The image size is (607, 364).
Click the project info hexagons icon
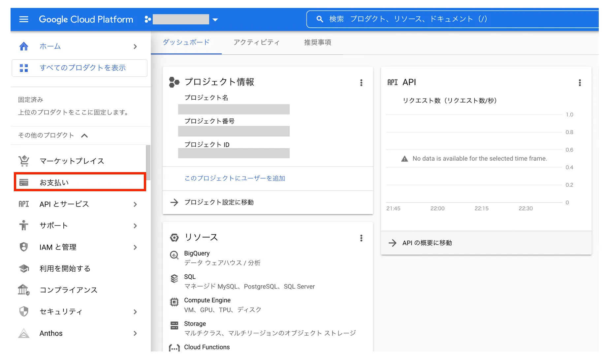click(x=174, y=82)
